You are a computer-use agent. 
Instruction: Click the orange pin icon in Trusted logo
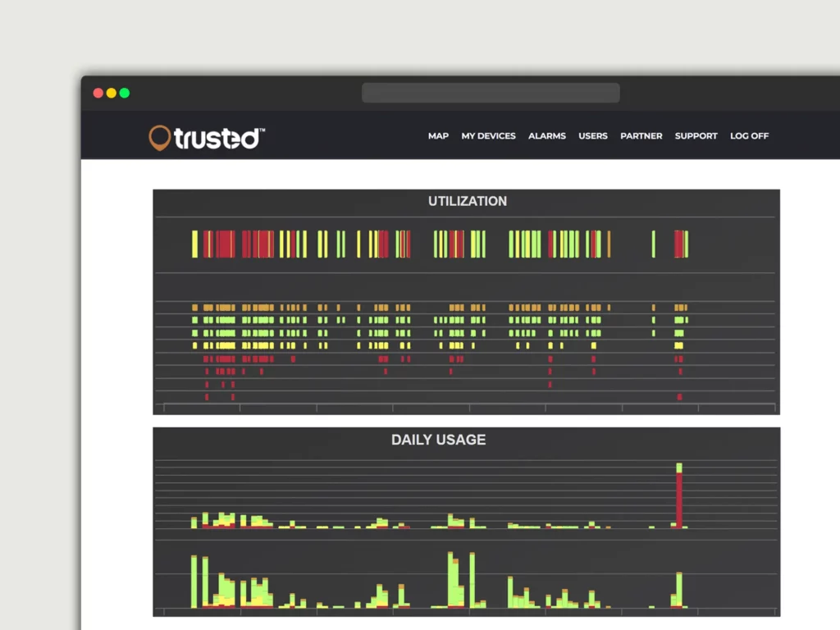coord(160,138)
